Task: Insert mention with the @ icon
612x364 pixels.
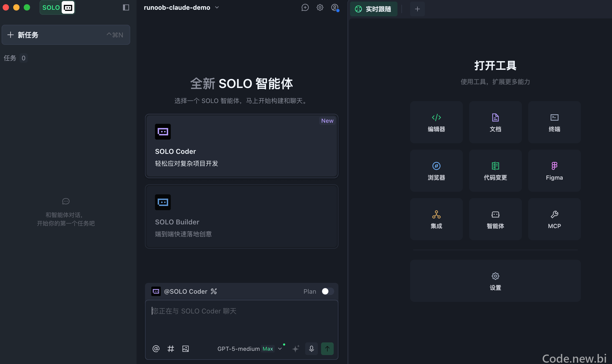Action: pos(156,349)
